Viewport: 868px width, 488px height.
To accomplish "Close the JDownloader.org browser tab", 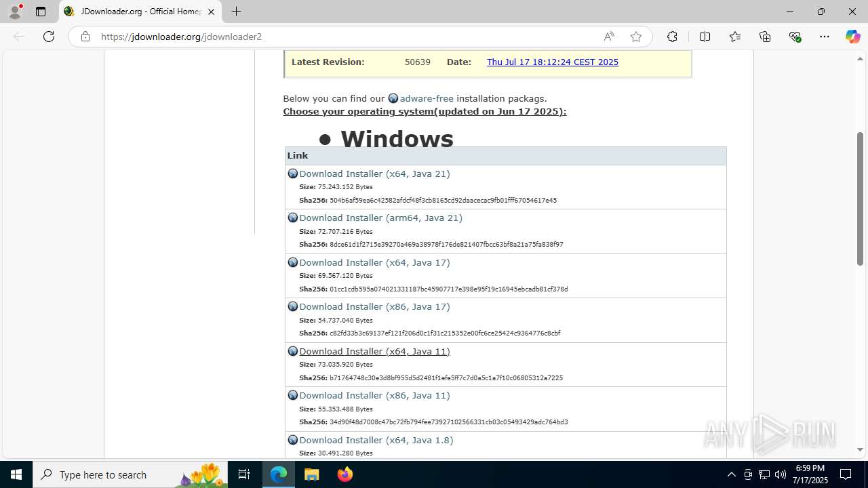I will [x=212, y=12].
